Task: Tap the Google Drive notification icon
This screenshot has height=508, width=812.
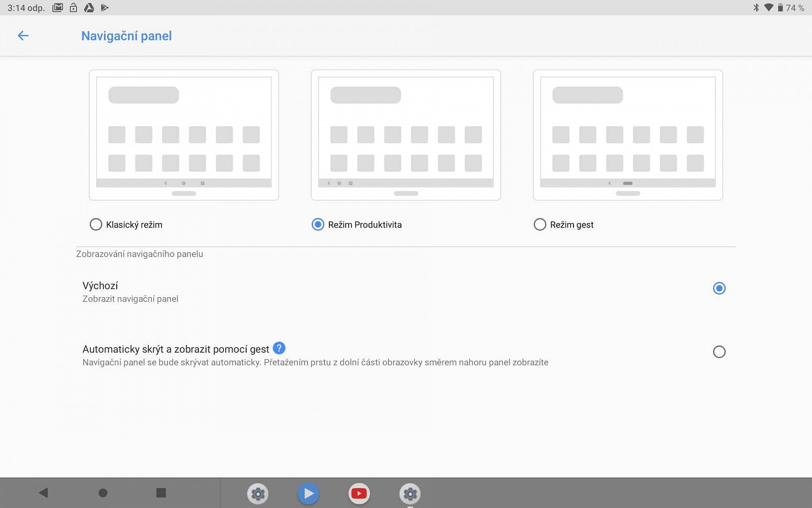Action: pyautogui.click(x=89, y=8)
